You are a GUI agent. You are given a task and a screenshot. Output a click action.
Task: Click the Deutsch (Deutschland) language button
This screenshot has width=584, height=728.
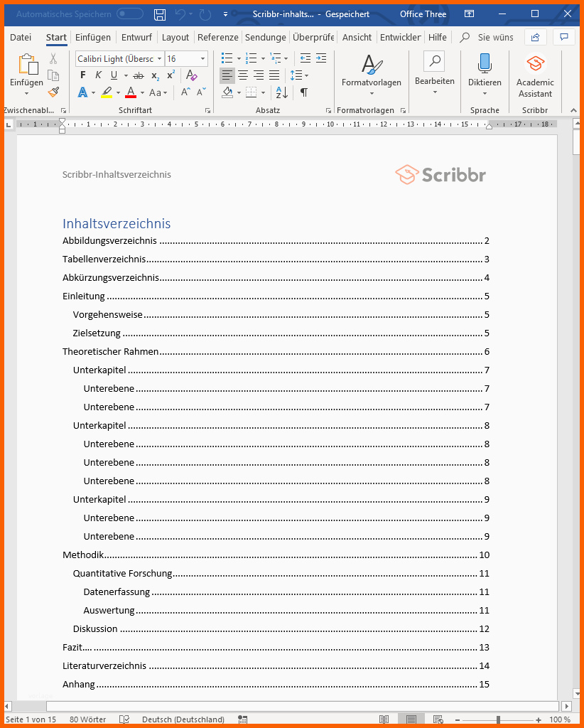(183, 719)
